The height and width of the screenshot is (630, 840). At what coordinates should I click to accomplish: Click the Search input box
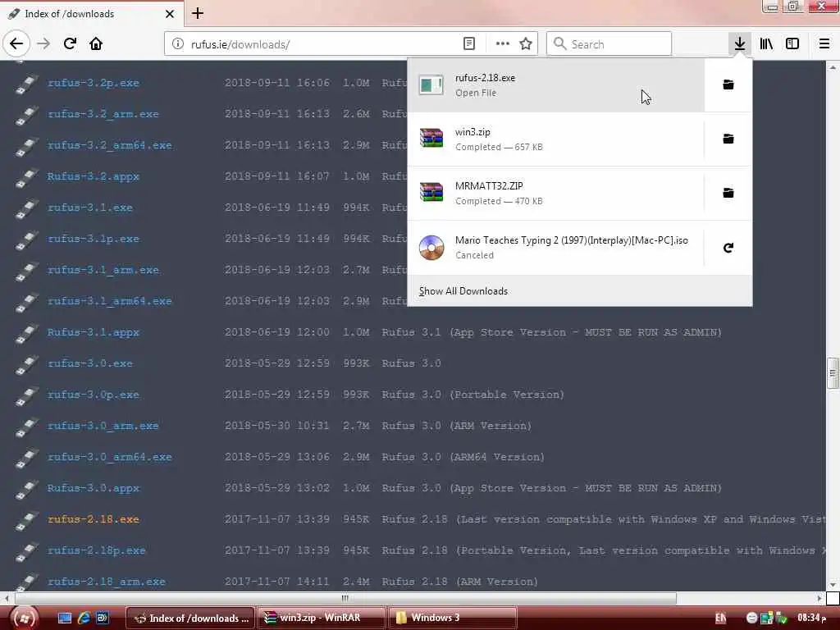[609, 44]
